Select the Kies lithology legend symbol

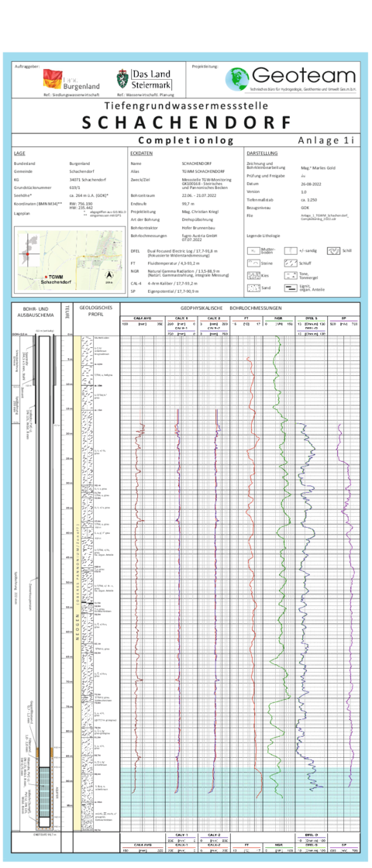[x=253, y=276]
